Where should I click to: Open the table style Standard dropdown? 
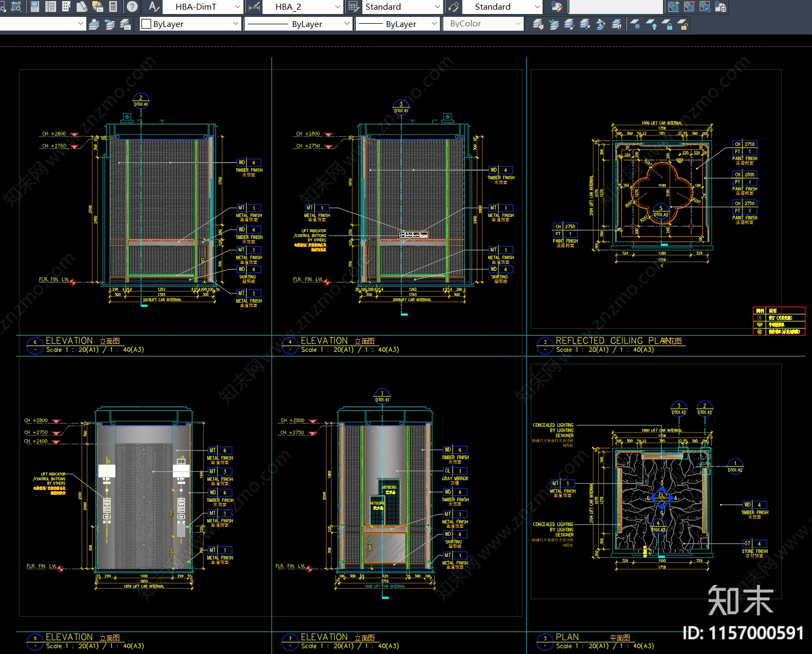(437, 6)
